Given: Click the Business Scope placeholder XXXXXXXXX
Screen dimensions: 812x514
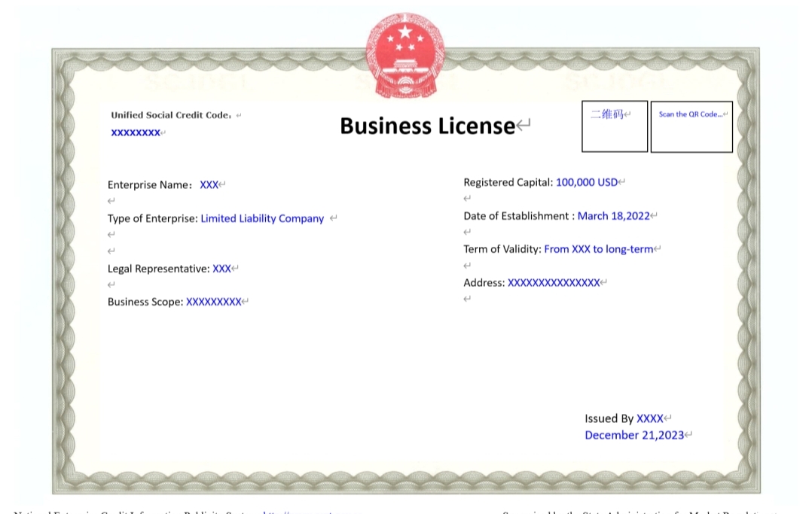Looking at the screenshot, I should 213,302.
